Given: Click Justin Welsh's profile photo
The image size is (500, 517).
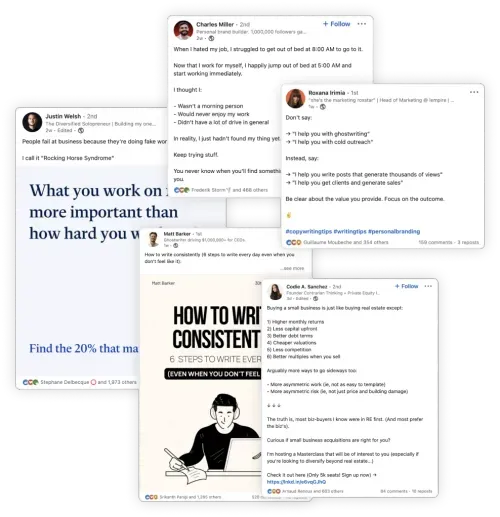Looking at the screenshot, I should click(x=32, y=122).
